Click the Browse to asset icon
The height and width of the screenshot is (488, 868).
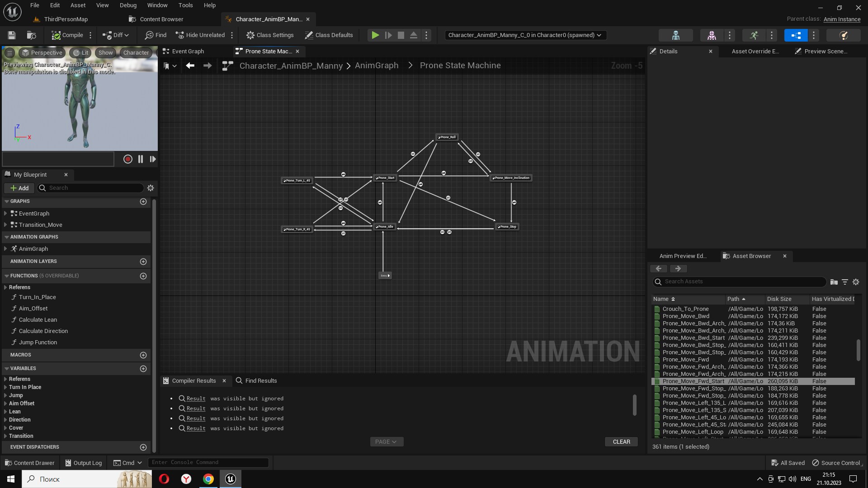pyautogui.click(x=31, y=35)
